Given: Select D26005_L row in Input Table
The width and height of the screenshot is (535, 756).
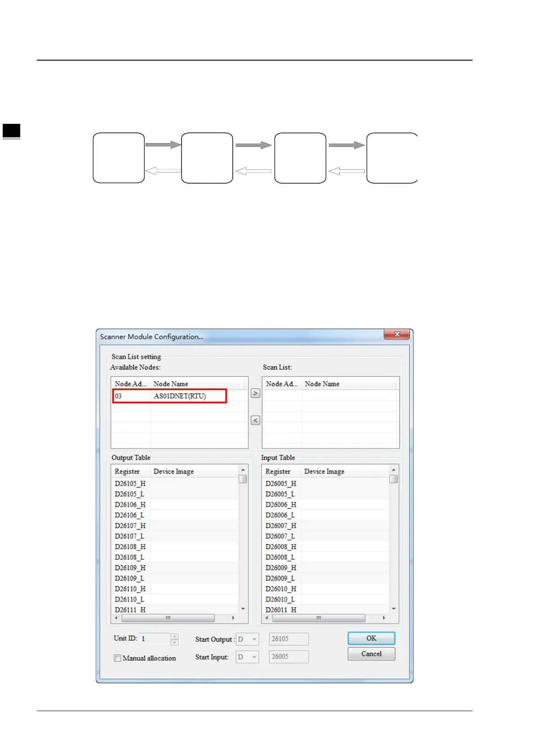Looking at the screenshot, I should (x=326, y=494).
